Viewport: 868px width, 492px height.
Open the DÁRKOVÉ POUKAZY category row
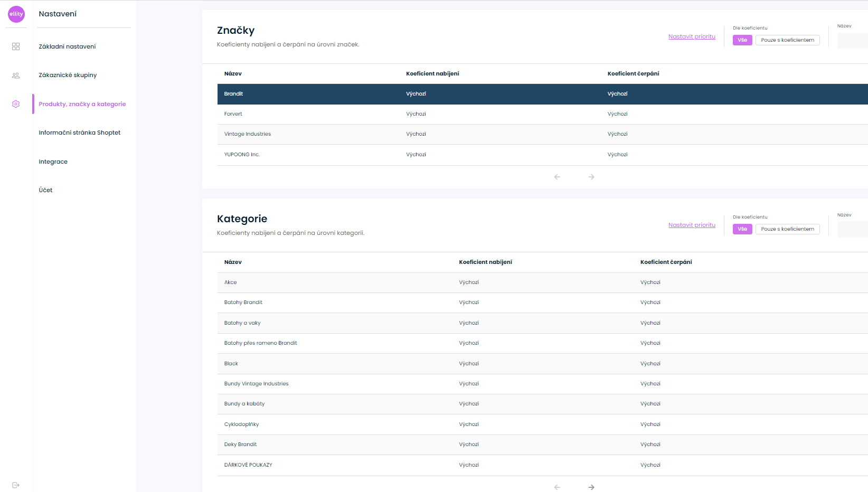pos(542,465)
